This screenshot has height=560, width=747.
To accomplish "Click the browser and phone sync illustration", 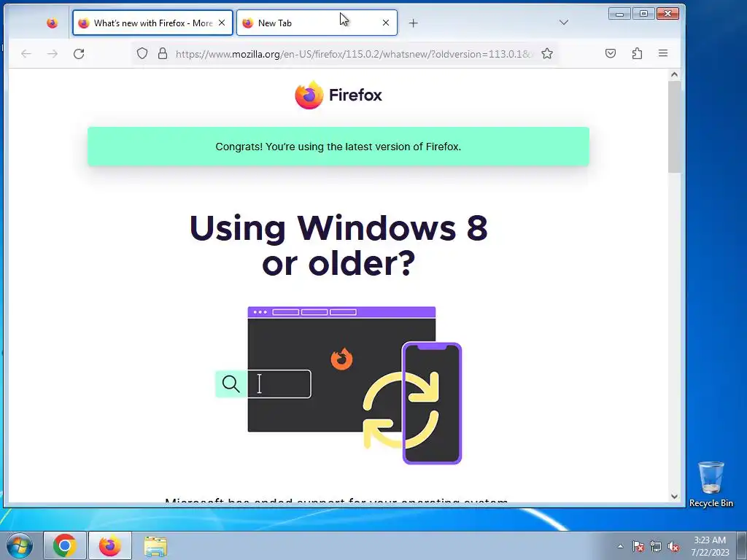I will [338, 385].
